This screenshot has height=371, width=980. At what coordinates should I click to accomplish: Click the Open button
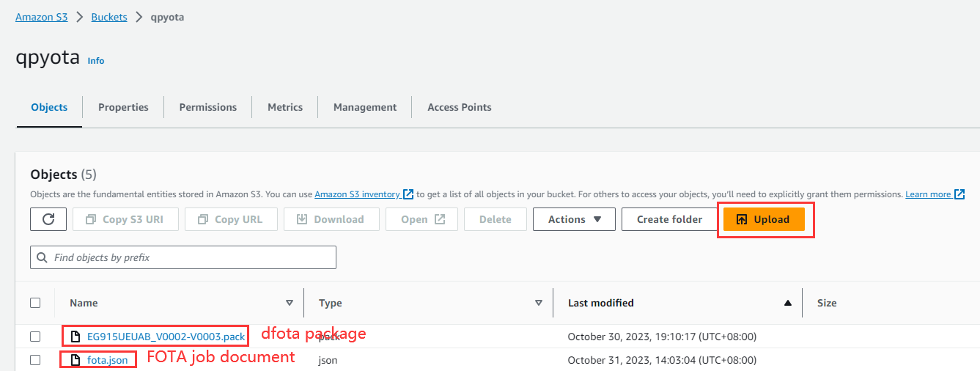(x=422, y=219)
